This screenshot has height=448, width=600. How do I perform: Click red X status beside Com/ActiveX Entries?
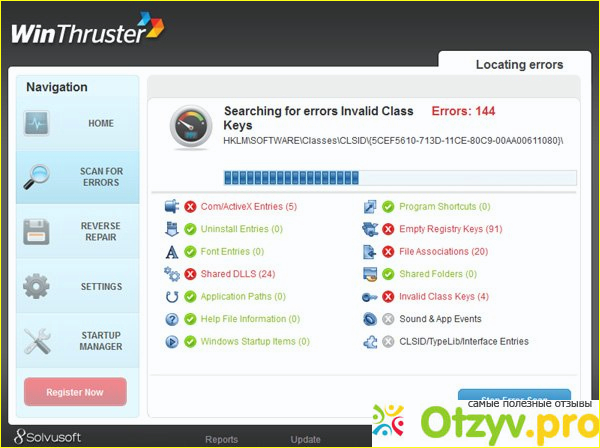[x=190, y=206]
